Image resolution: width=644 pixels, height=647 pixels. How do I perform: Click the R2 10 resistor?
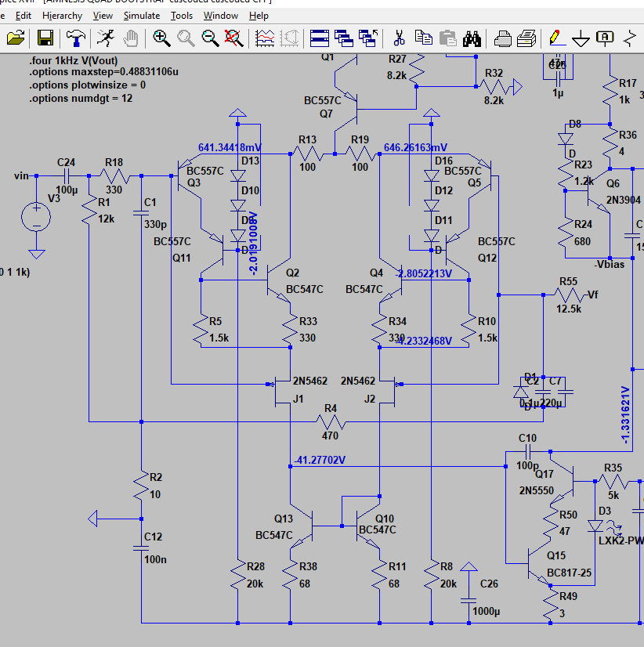(x=141, y=486)
